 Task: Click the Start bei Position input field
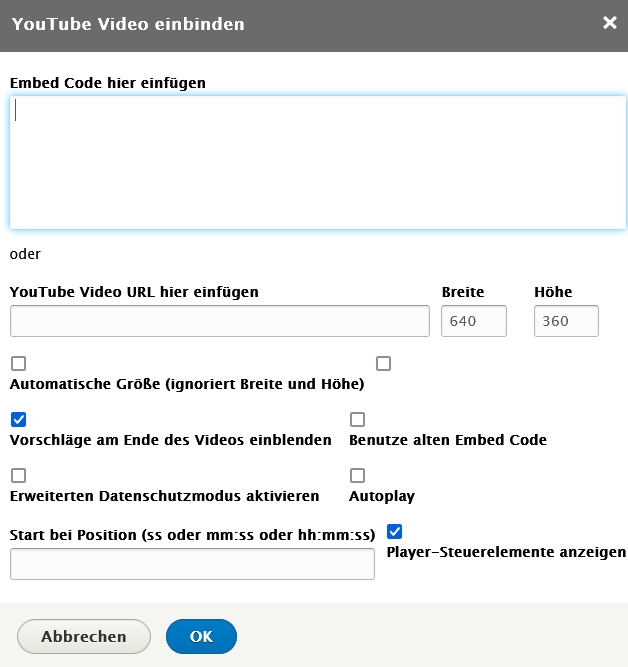pos(192,564)
